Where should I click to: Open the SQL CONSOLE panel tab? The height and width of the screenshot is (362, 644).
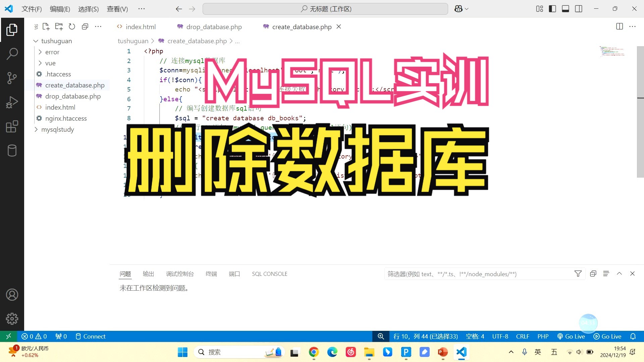269,274
